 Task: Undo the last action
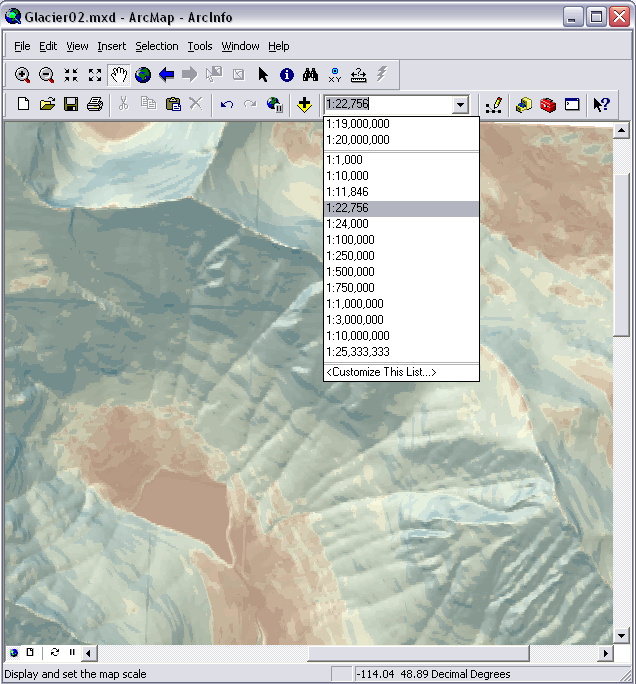226,104
